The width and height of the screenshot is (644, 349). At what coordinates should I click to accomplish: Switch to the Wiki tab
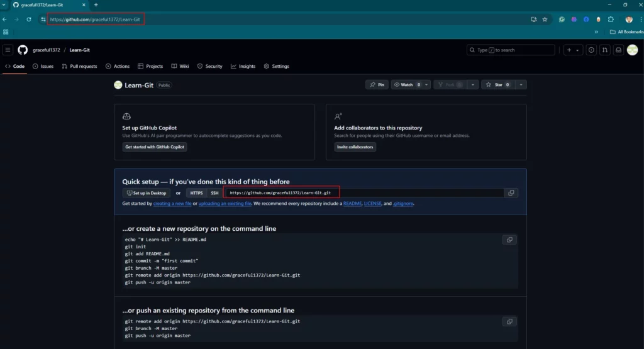tap(180, 66)
